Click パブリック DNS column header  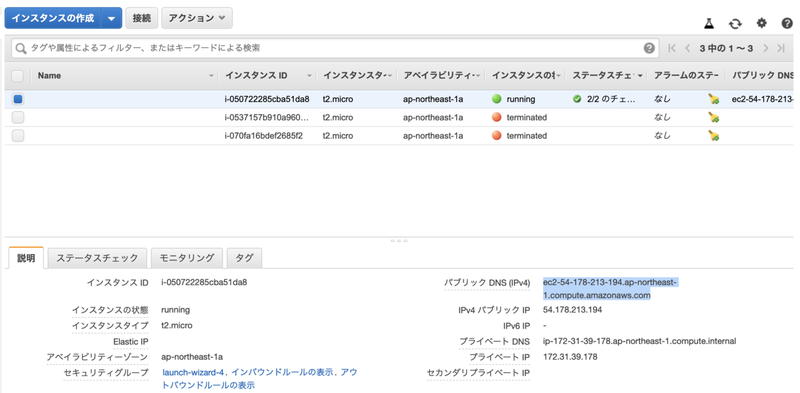[763, 76]
